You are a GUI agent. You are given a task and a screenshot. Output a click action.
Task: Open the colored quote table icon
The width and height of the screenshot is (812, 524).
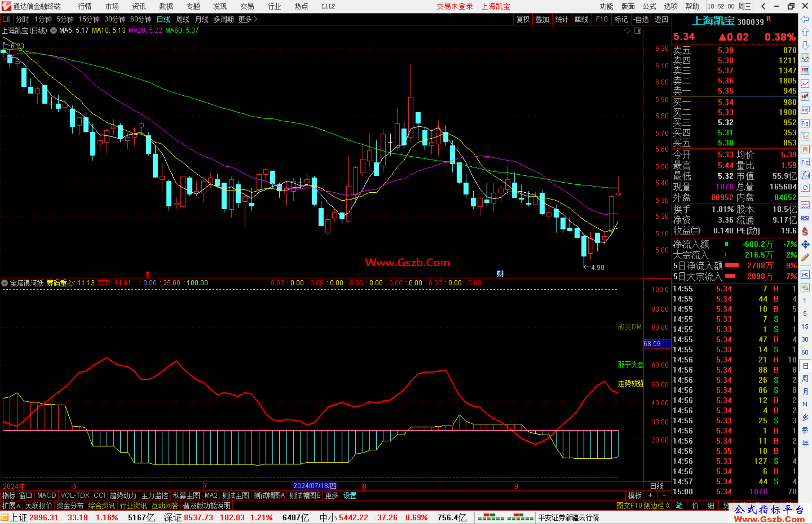[805, 71]
